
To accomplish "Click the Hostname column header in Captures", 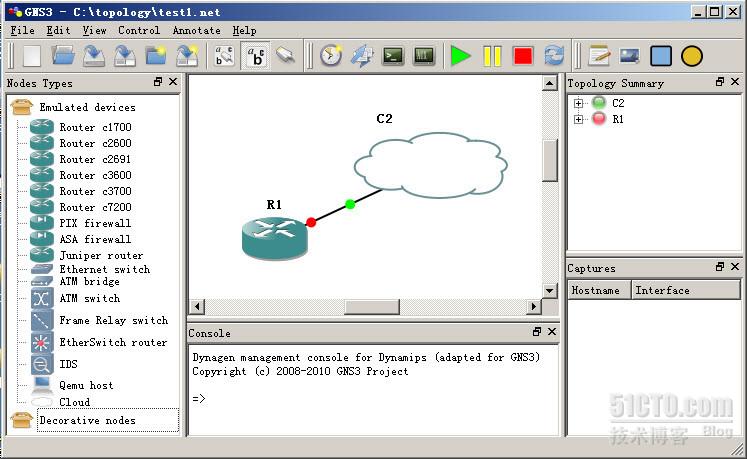I will (x=599, y=290).
